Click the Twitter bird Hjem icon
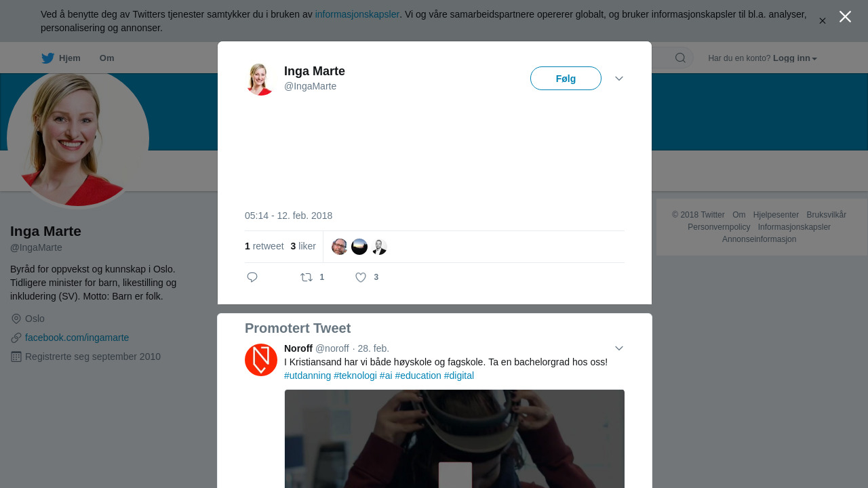The image size is (868, 488). click(x=48, y=58)
